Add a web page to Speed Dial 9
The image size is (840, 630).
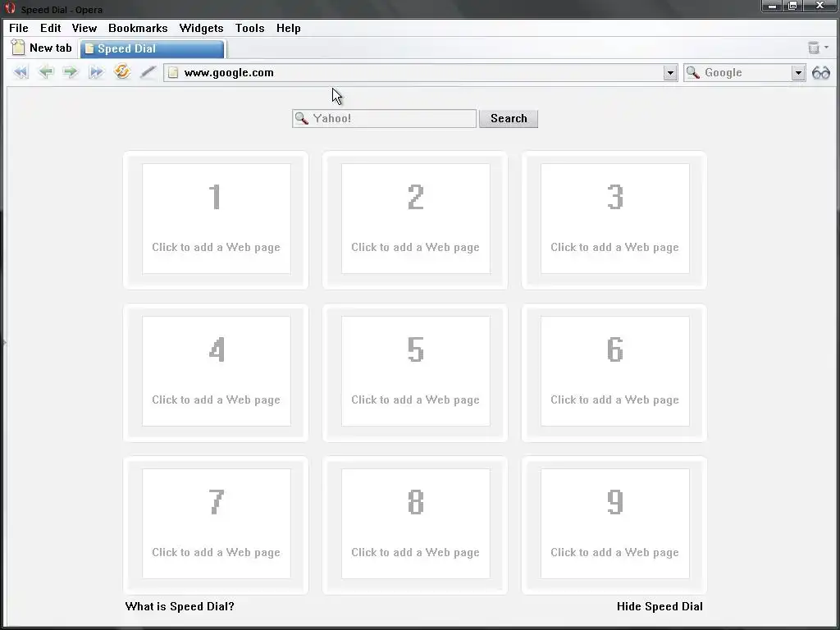[x=614, y=524]
